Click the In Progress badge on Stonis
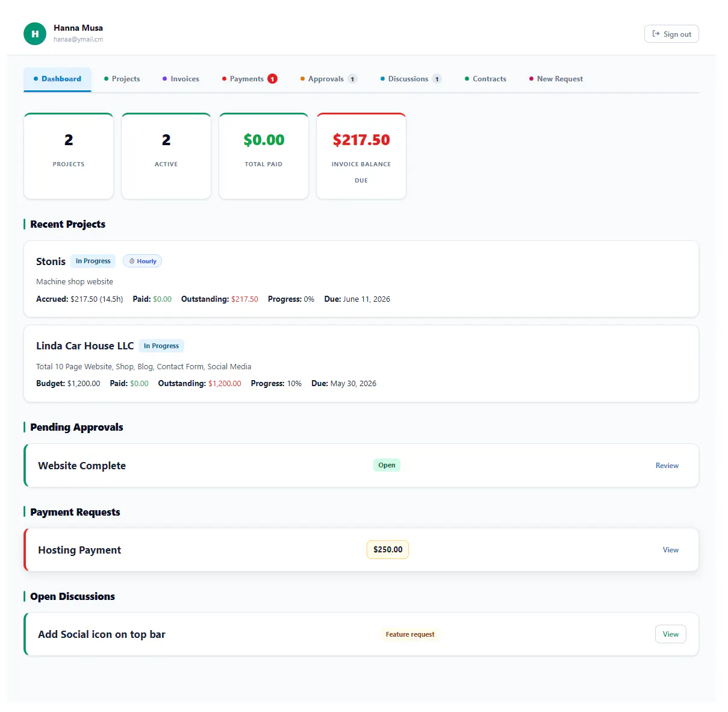 click(x=93, y=261)
